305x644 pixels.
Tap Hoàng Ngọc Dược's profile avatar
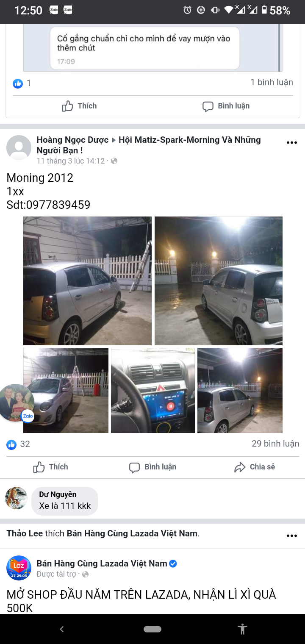coord(19,147)
